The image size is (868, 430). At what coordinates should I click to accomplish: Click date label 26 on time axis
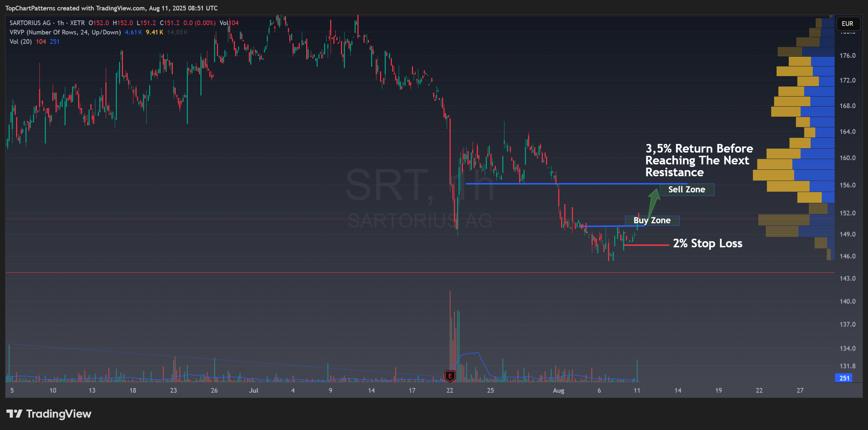tap(214, 391)
